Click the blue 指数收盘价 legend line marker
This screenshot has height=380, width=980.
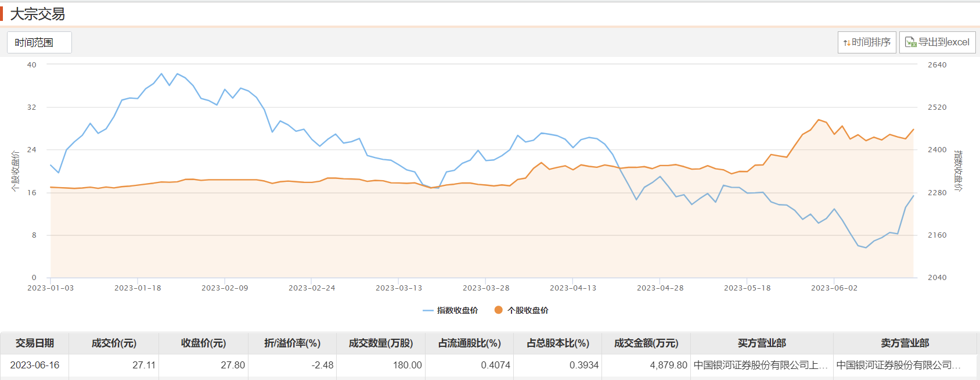pos(428,310)
